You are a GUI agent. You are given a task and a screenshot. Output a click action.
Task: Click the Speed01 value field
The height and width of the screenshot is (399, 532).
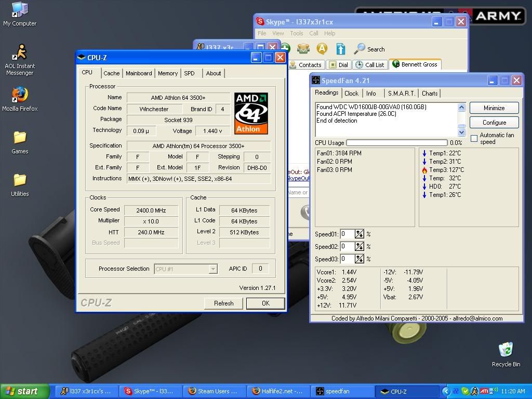click(347, 234)
